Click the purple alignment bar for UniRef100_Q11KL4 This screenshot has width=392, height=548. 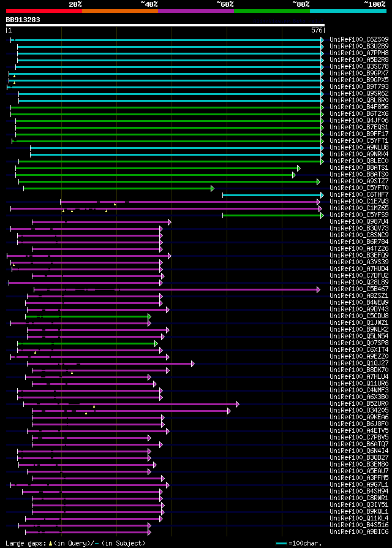[94, 519]
